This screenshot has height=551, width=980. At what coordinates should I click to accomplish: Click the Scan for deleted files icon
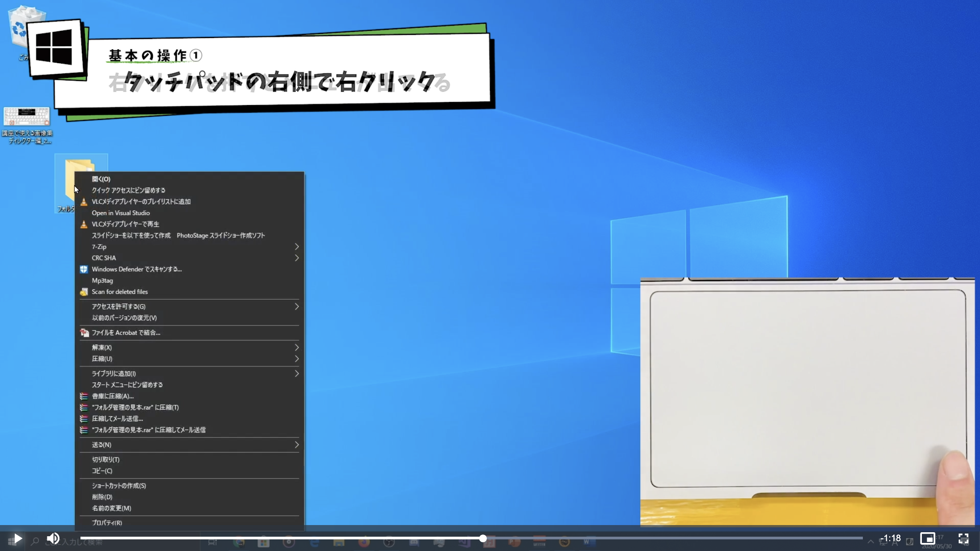coord(84,292)
